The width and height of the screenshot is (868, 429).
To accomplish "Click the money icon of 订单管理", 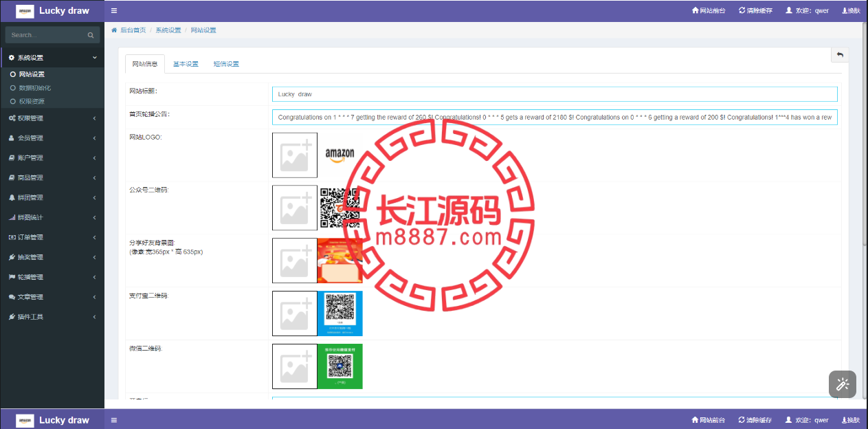I will tap(12, 238).
